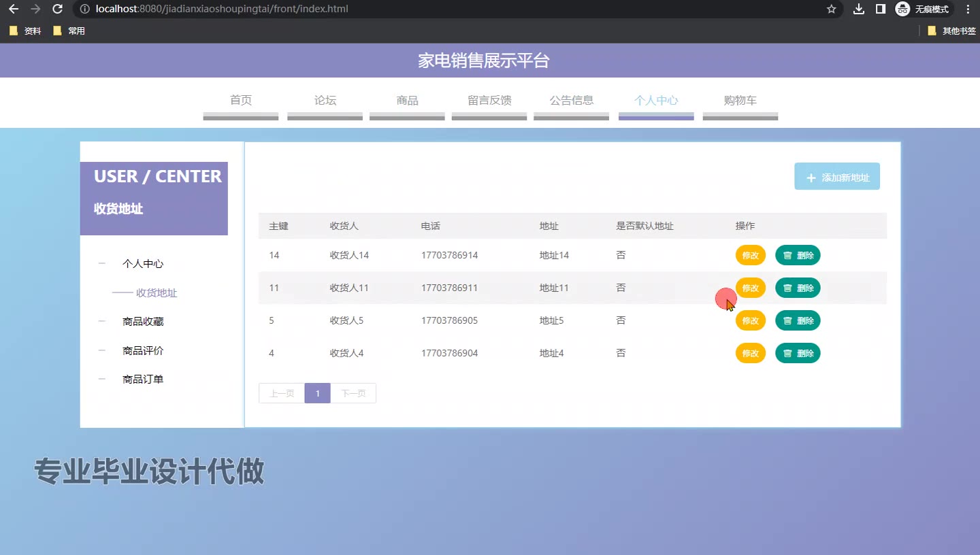980x555 pixels.
Task: Switch to the 首页 tab
Action: 241,101
